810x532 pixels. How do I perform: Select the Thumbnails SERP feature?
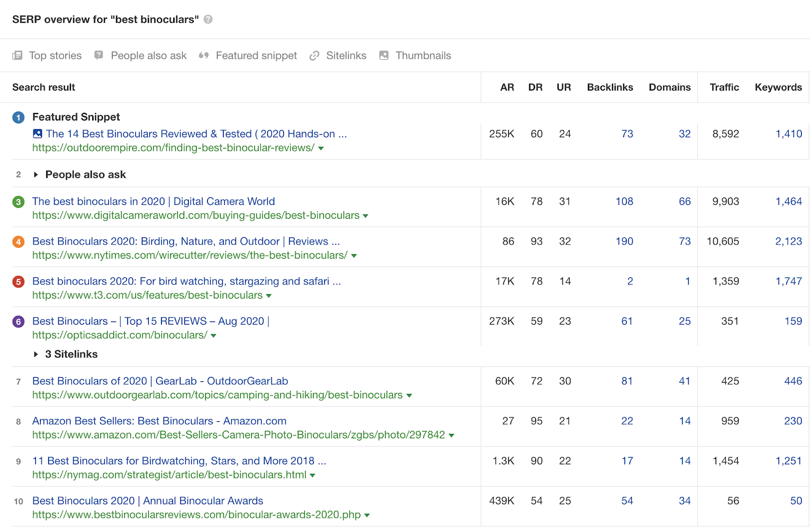click(423, 56)
